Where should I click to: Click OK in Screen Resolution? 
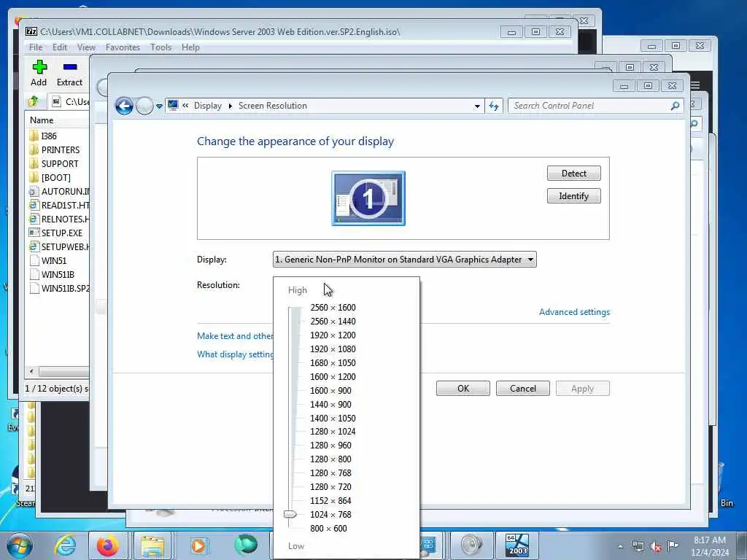[463, 388]
